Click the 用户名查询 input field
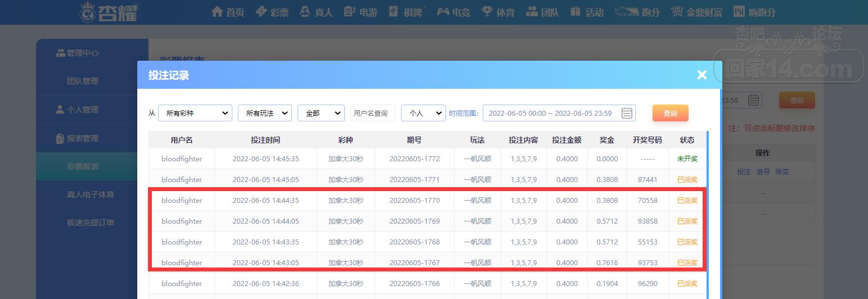The height and width of the screenshot is (299, 868). click(x=373, y=113)
